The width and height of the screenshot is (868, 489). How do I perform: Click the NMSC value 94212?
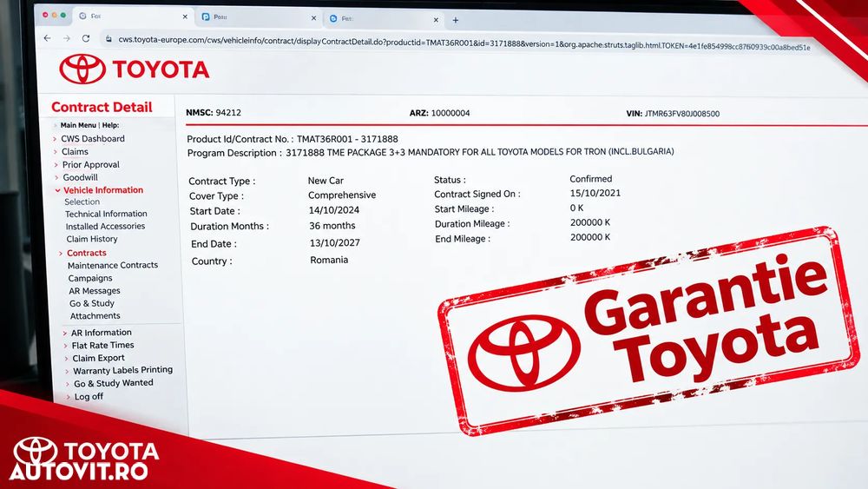point(228,112)
